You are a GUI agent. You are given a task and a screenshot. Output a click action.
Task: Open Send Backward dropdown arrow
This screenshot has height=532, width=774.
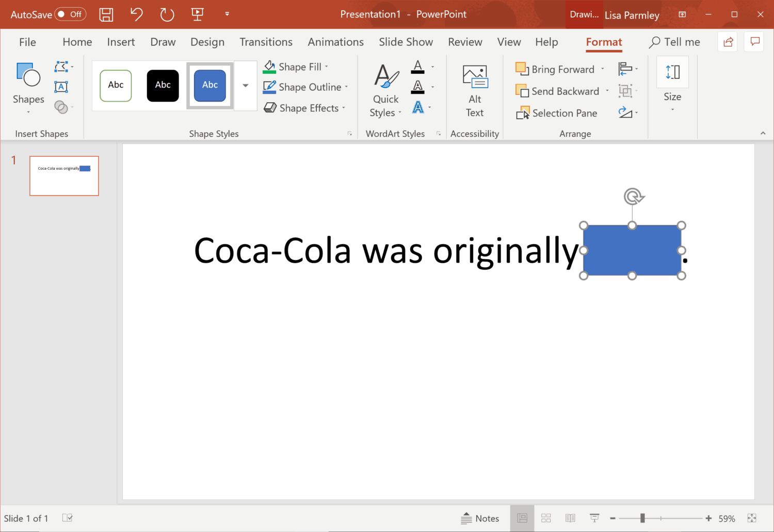tap(607, 91)
